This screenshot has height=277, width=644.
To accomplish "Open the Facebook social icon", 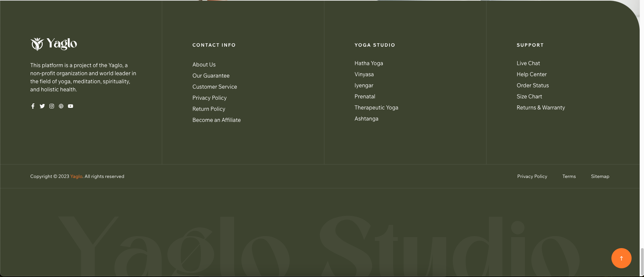I will (x=33, y=106).
